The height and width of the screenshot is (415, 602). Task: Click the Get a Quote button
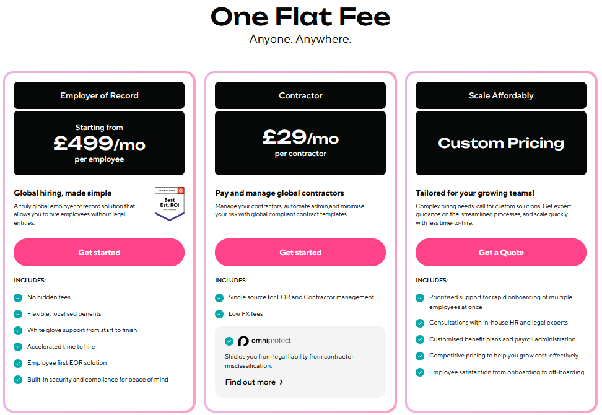(501, 252)
